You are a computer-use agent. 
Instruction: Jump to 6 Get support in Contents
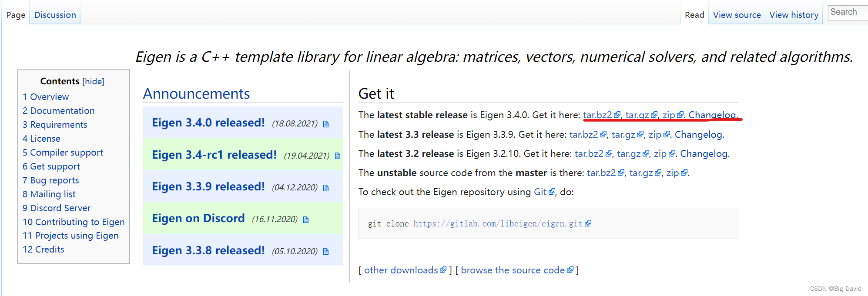(51, 166)
